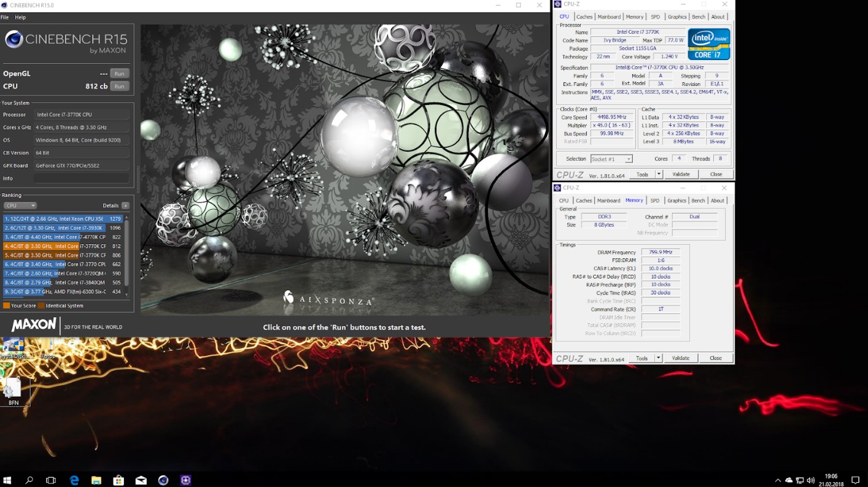Open the volume control tray icon
The image size is (868, 487).
(x=811, y=480)
